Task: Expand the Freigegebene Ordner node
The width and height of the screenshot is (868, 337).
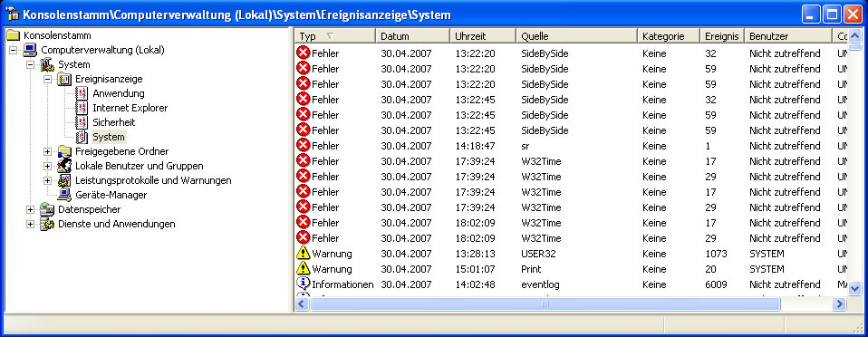Action: pos(48,151)
